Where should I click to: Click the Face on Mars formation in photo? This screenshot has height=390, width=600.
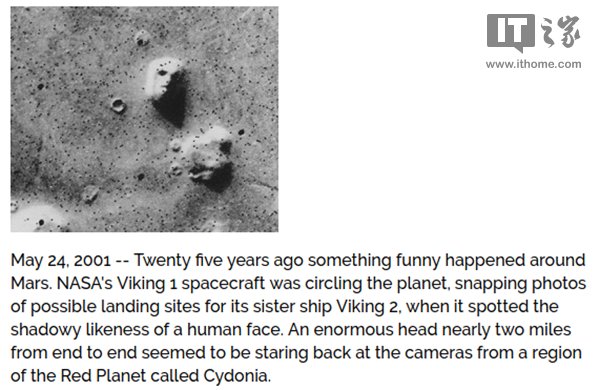pos(168,92)
